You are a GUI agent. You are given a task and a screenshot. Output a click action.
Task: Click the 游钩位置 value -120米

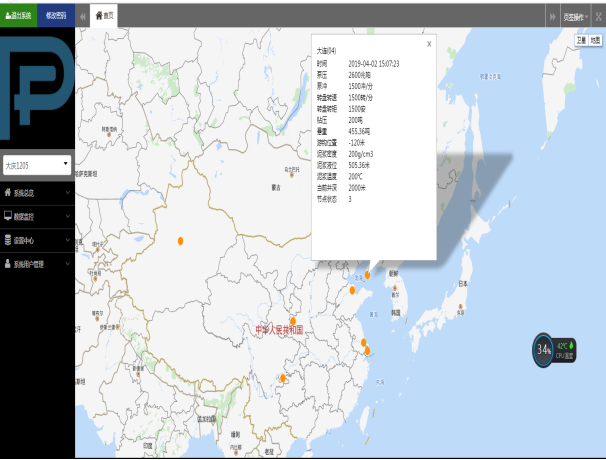tap(357, 143)
